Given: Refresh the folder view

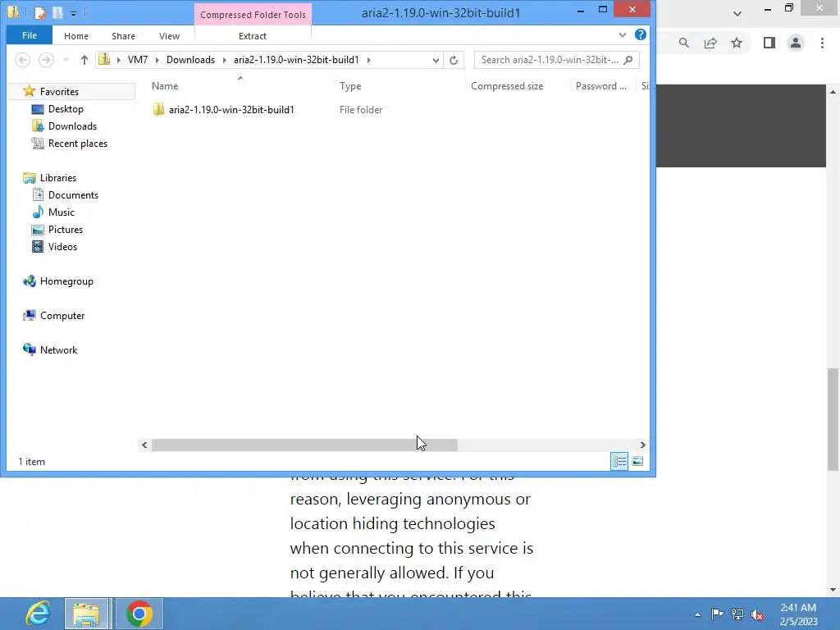Looking at the screenshot, I should pos(454,60).
